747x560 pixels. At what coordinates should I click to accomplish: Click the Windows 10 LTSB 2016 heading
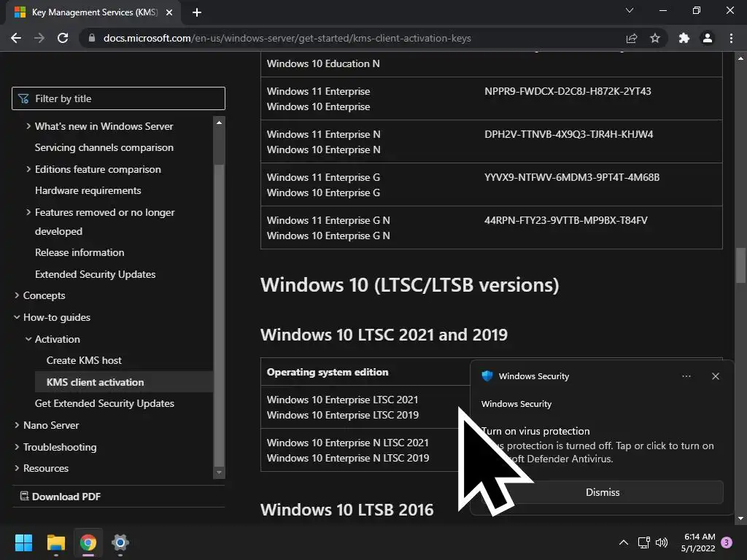click(347, 510)
